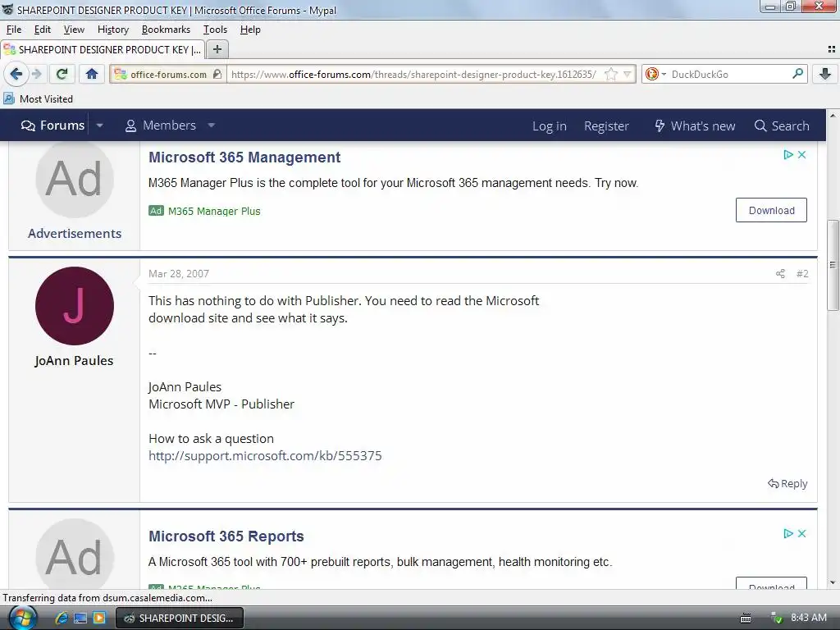Click Reply on JoAnn Paules' post
The image size is (840, 630).
pyautogui.click(x=787, y=484)
